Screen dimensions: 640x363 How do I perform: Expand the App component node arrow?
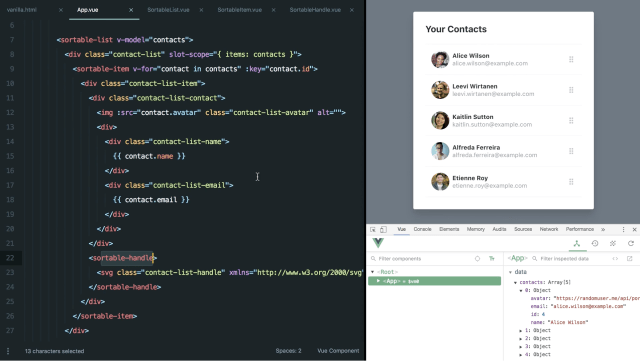pyautogui.click(x=378, y=281)
